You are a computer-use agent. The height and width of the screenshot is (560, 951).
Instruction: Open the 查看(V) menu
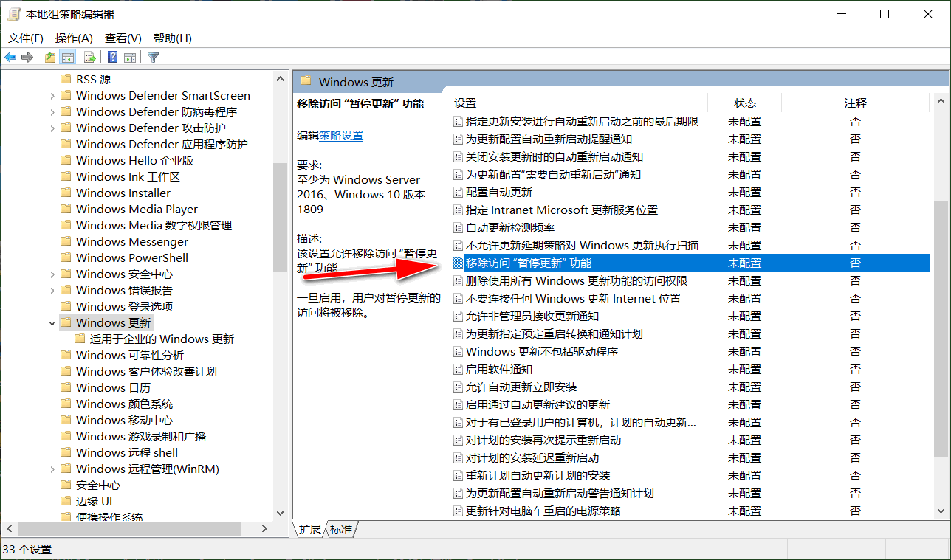123,38
